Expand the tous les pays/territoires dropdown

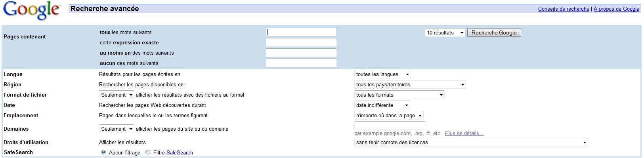(x=410, y=84)
